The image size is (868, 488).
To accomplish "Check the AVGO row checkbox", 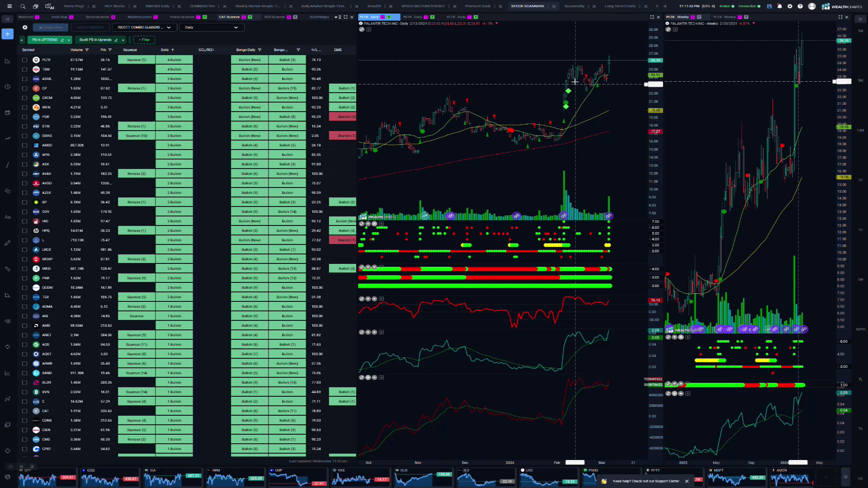I will [24, 183].
